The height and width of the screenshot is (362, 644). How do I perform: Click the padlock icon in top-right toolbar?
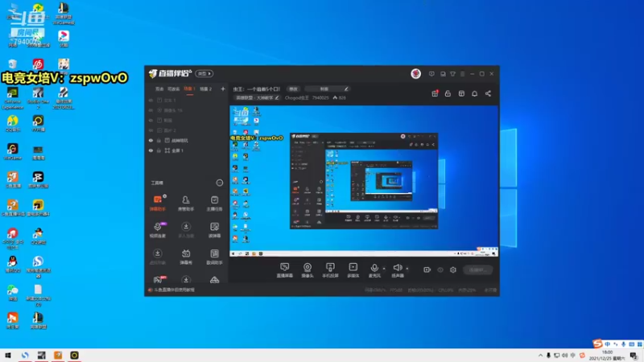pos(448,93)
